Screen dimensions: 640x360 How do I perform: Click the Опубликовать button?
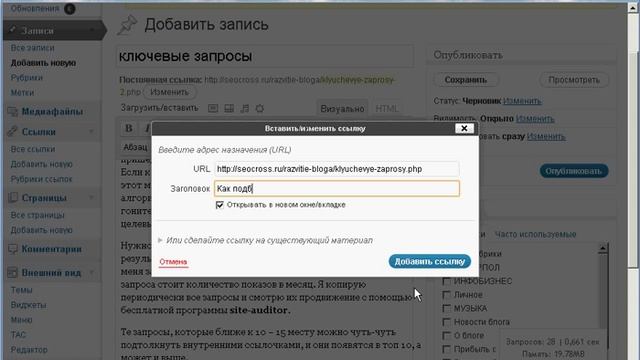573,171
